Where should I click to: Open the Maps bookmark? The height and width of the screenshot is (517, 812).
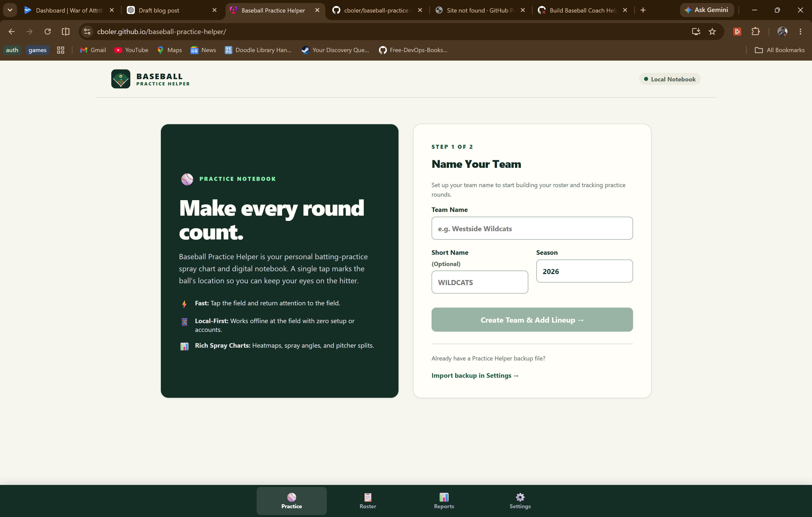pyautogui.click(x=170, y=50)
